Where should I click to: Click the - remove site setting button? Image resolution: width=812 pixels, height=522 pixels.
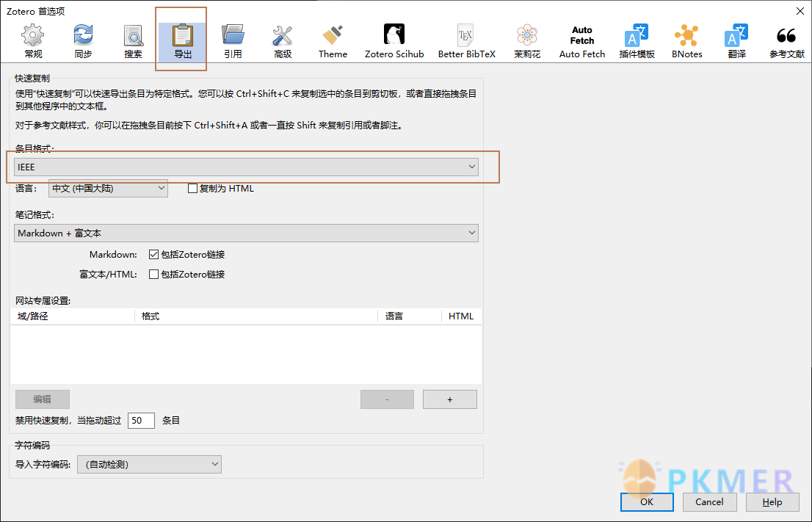pyautogui.click(x=387, y=399)
